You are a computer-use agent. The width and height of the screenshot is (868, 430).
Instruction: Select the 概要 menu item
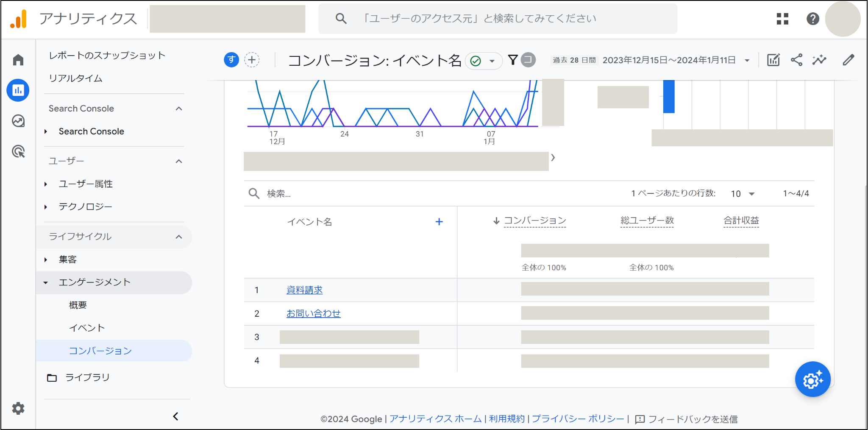[78, 305]
